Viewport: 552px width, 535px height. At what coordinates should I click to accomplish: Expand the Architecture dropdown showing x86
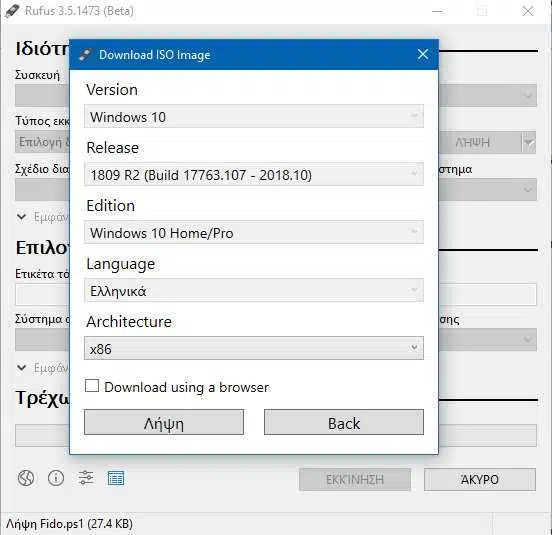(x=254, y=348)
